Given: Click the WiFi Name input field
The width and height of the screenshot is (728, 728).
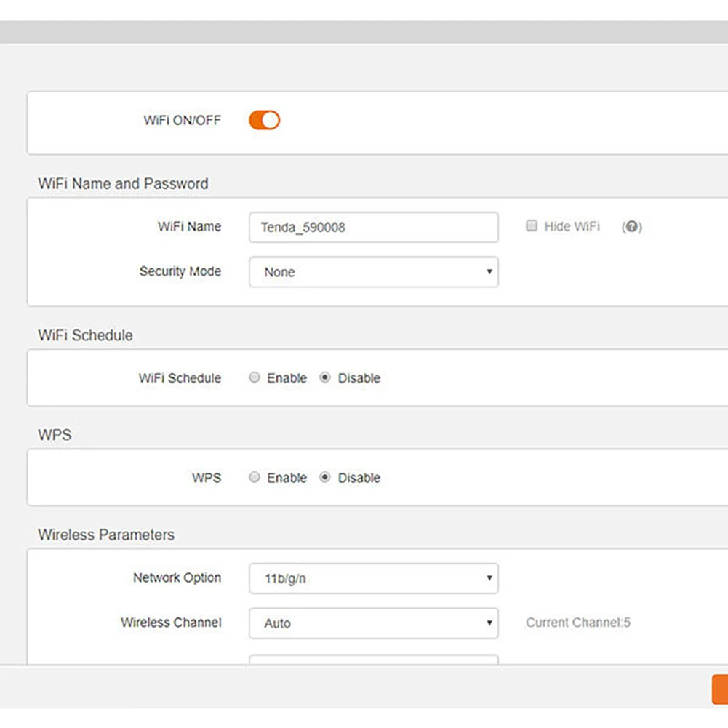Looking at the screenshot, I should pyautogui.click(x=374, y=227).
